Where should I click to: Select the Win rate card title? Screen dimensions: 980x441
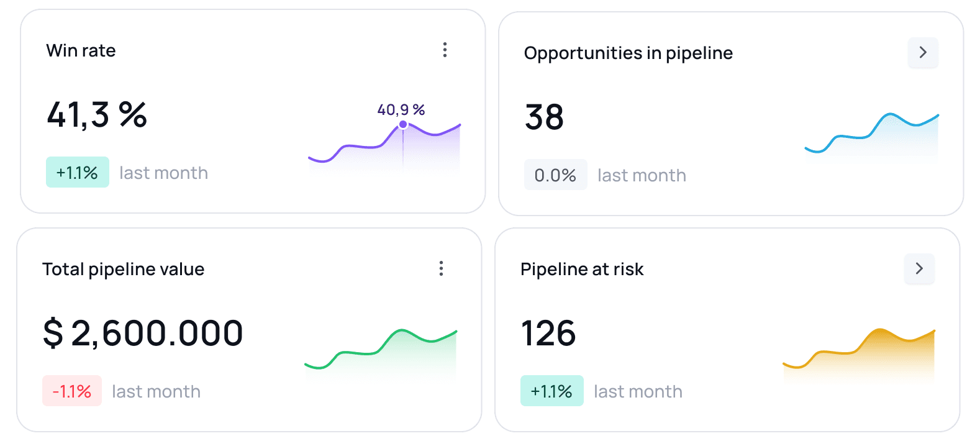[x=81, y=50]
